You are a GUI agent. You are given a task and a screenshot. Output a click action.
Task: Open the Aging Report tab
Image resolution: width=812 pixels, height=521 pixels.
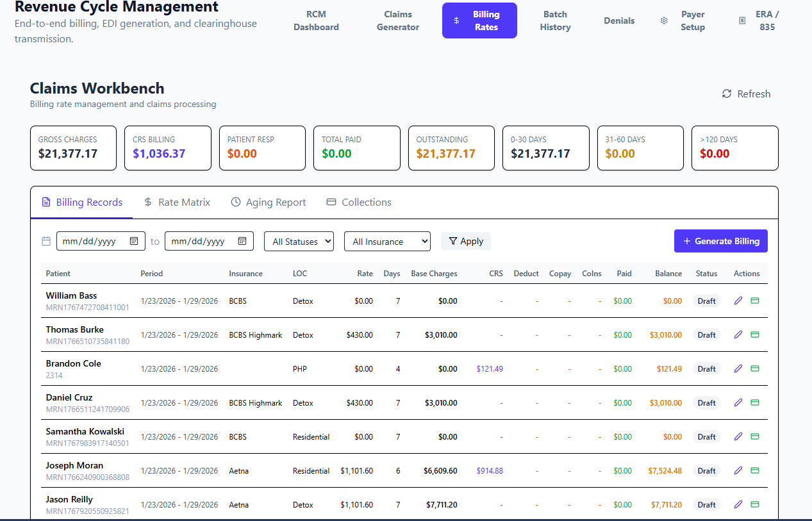point(268,203)
